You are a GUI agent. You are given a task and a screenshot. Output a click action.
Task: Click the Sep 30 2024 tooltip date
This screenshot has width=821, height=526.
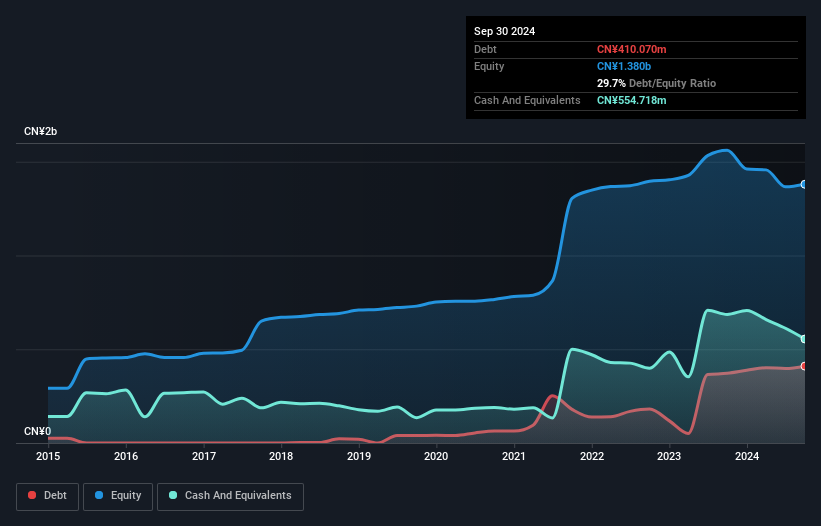504,31
